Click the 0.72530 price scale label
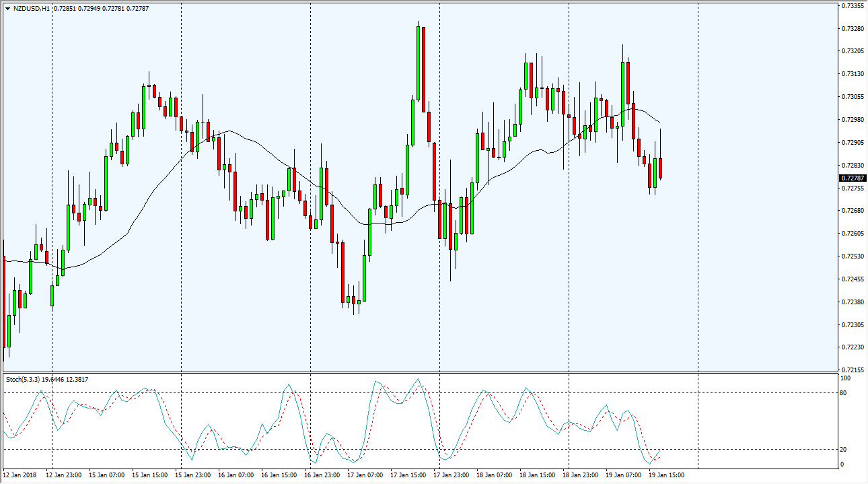Image resolution: width=868 pixels, height=484 pixels. (852, 256)
